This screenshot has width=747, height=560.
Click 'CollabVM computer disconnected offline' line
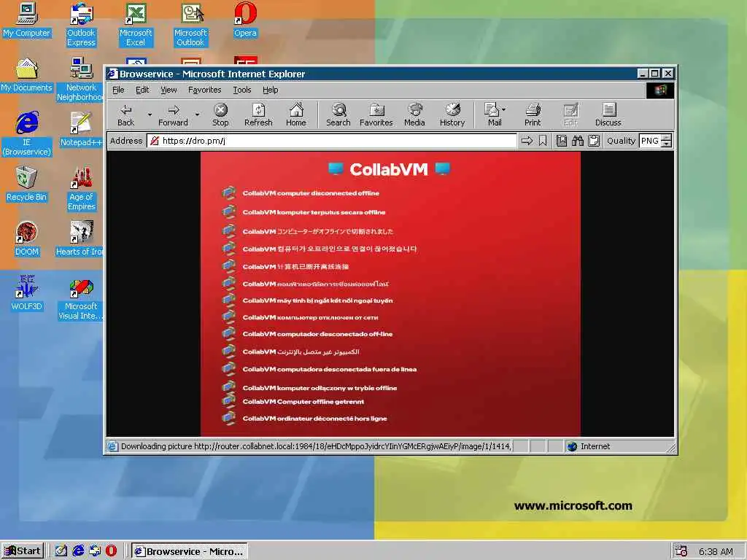311,192
